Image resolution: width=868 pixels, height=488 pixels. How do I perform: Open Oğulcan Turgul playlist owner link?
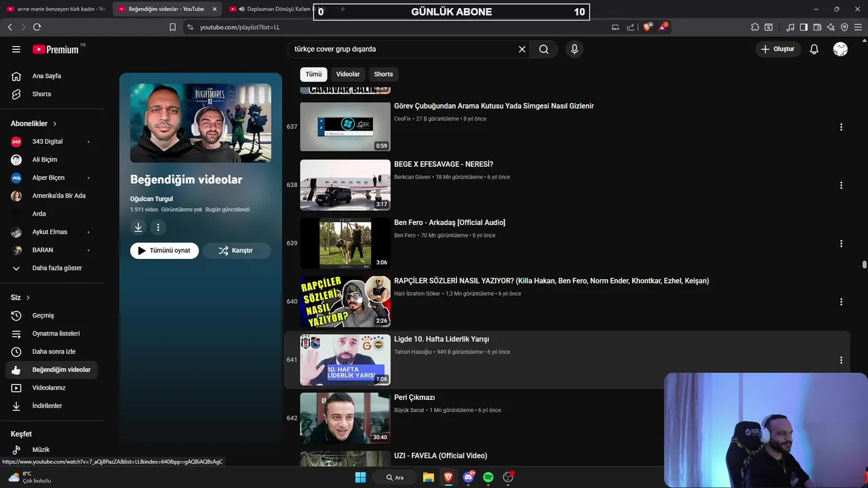click(151, 199)
